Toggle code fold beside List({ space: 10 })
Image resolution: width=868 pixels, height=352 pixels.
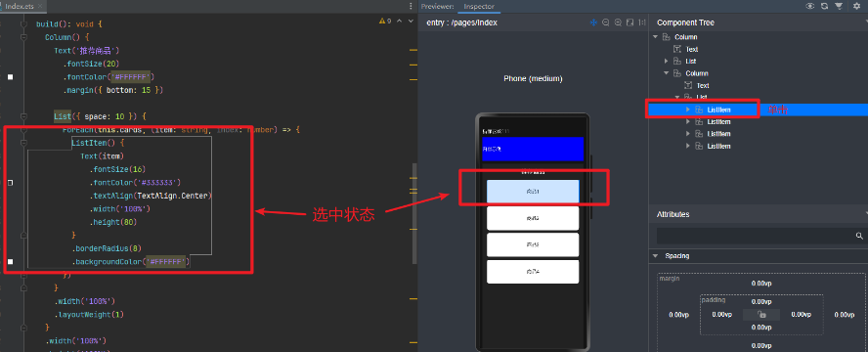[x=23, y=116]
